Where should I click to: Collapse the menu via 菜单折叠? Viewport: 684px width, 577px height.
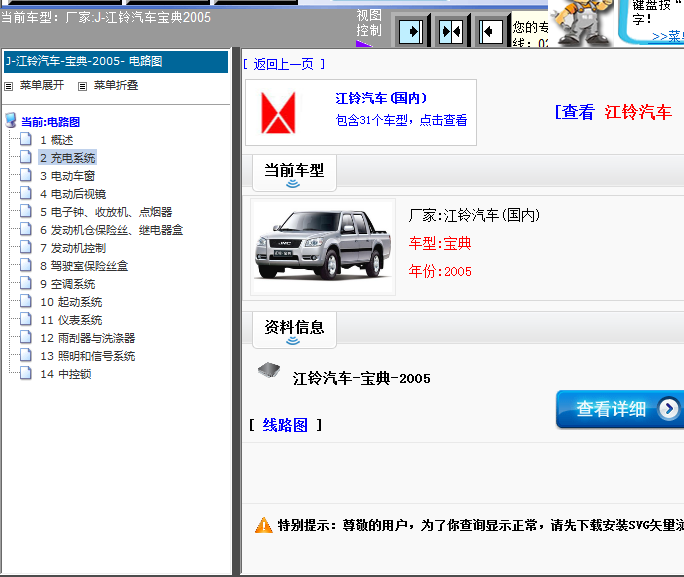click(x=116, y=85)
